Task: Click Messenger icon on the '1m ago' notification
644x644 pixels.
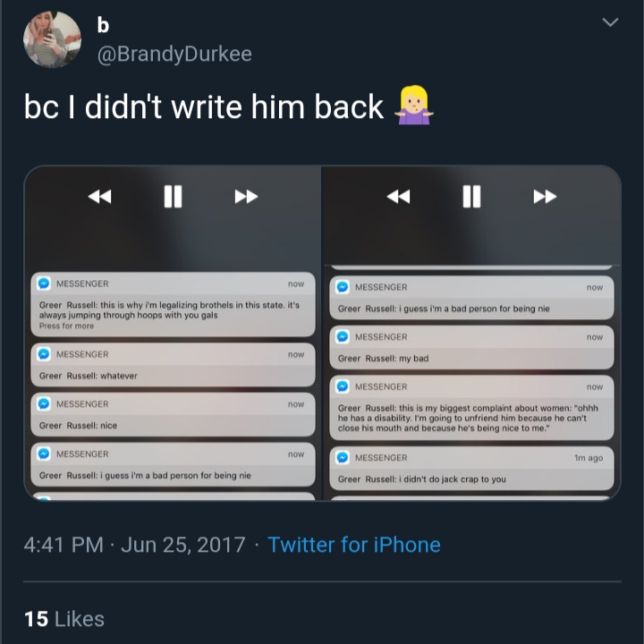Action: click(x=343, y=457)
